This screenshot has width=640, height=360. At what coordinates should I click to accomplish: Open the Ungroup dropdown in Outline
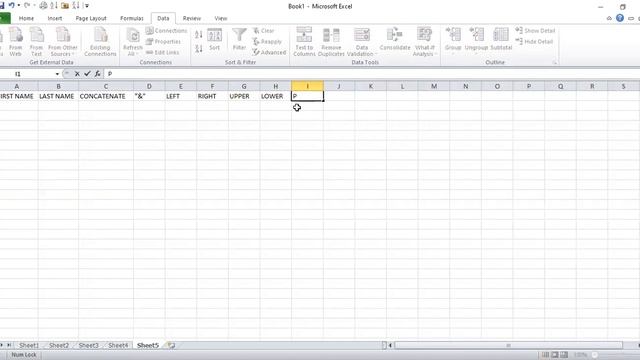click(476, 41)
